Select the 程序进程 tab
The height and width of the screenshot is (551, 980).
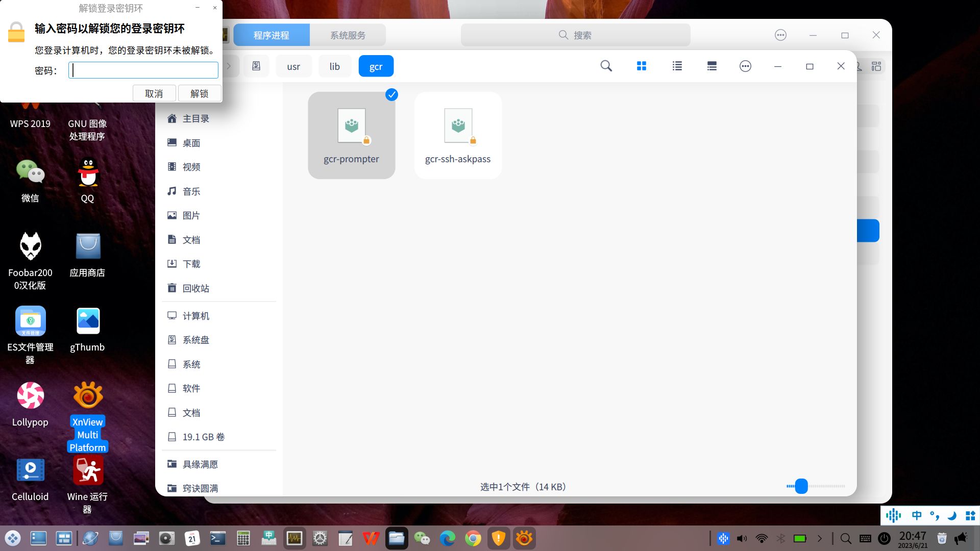coord(271,35)
